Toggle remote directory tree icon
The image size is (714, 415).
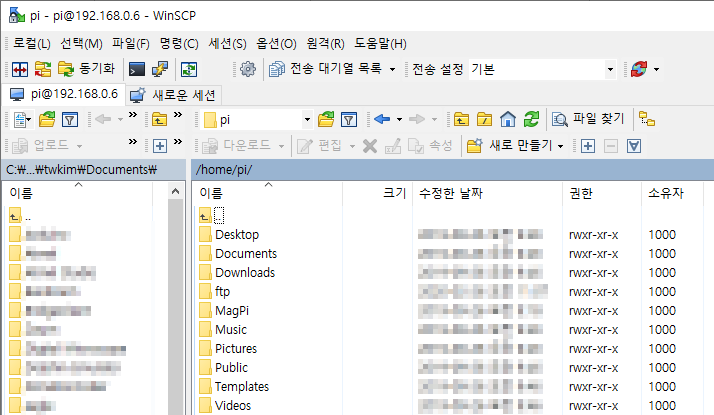[647, 119]
